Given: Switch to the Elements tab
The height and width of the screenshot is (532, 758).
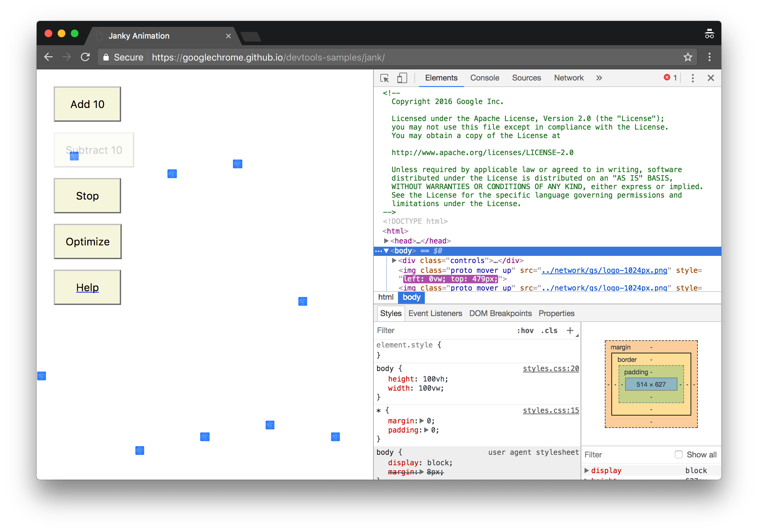Looking at the screenshot, I should pos(441,78).
